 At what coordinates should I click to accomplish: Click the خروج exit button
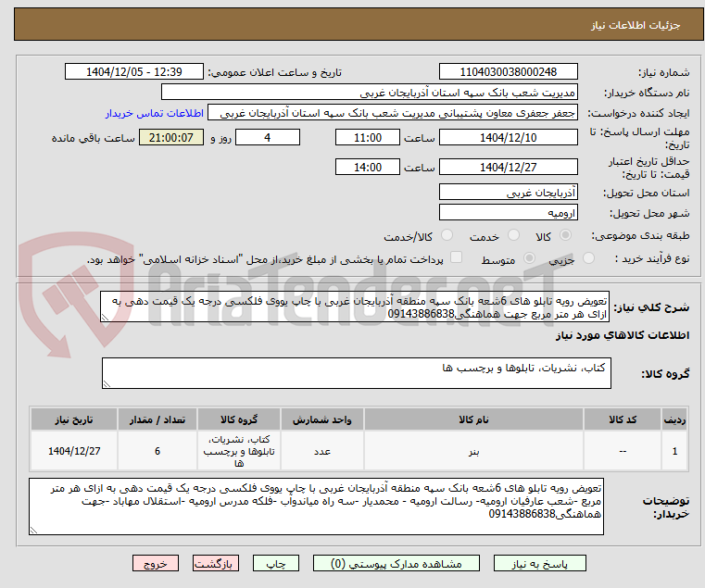click(x=156, y=563)
